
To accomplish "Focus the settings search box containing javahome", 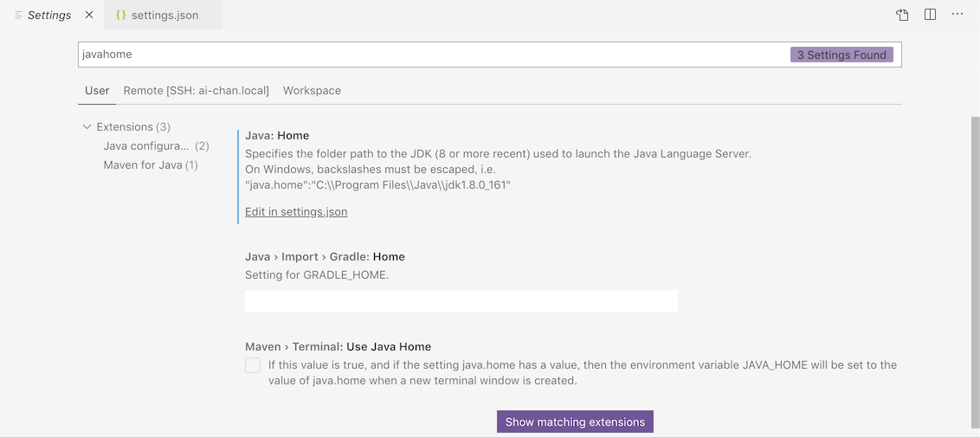I will (x=433, y=55).
